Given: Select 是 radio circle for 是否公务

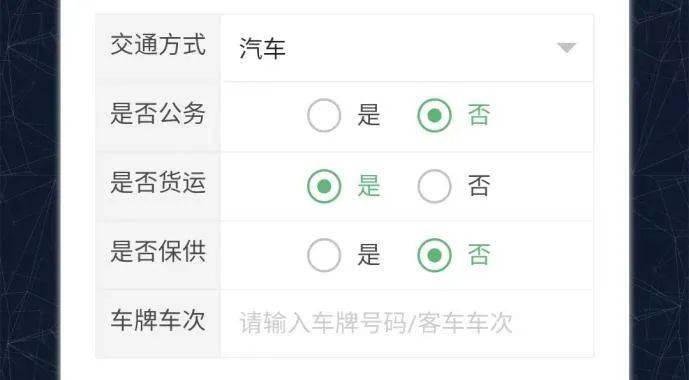Looking at the screenshot, I should [324, 116].
